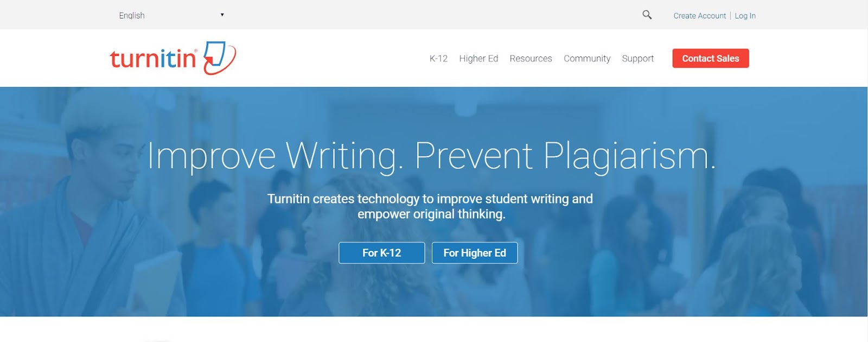Click the 'Turnitin creates technology' tagline text
Screen dimensions: 868x342
[431, 206]
